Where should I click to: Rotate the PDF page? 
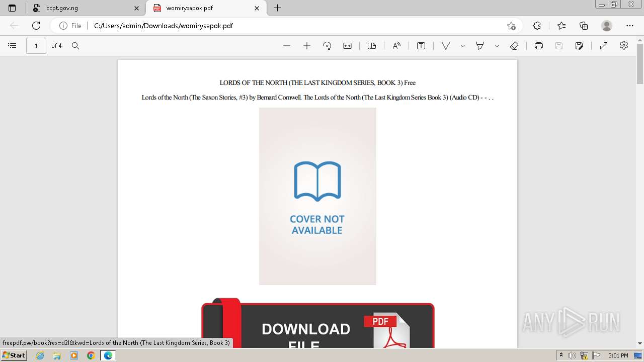pos(327,46)
